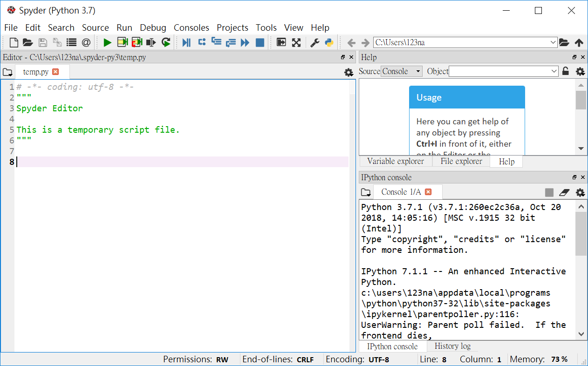
Task: Toggle fullscreen mode icon
Action: 296,43
